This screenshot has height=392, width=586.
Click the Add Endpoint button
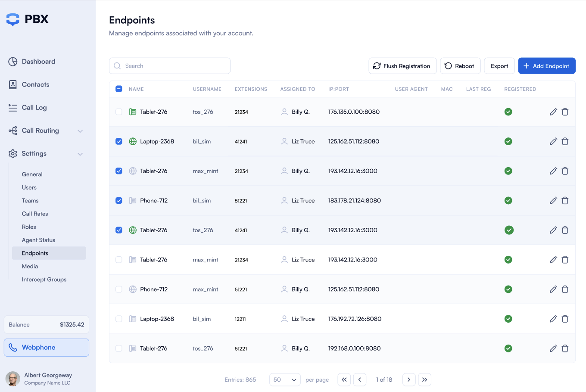point(546,66)
